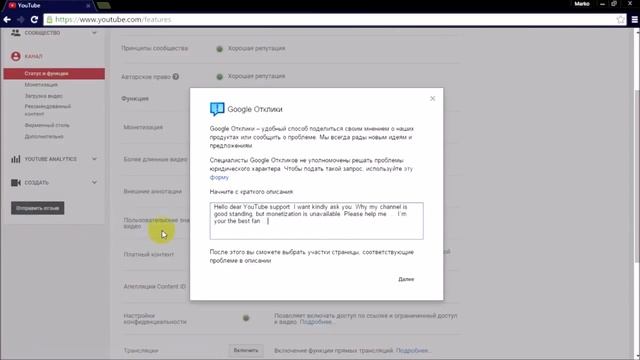Click the Платный контент row label

(149, 254)
